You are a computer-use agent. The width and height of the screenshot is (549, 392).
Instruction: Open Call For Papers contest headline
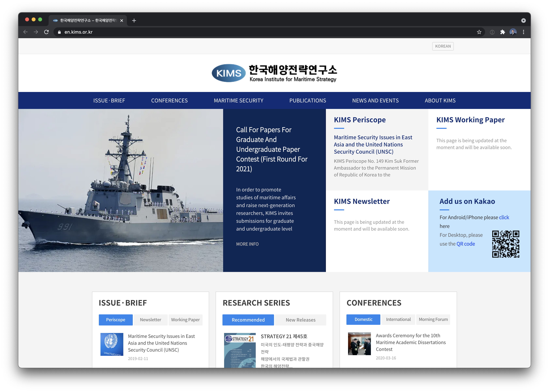(272, 149)
